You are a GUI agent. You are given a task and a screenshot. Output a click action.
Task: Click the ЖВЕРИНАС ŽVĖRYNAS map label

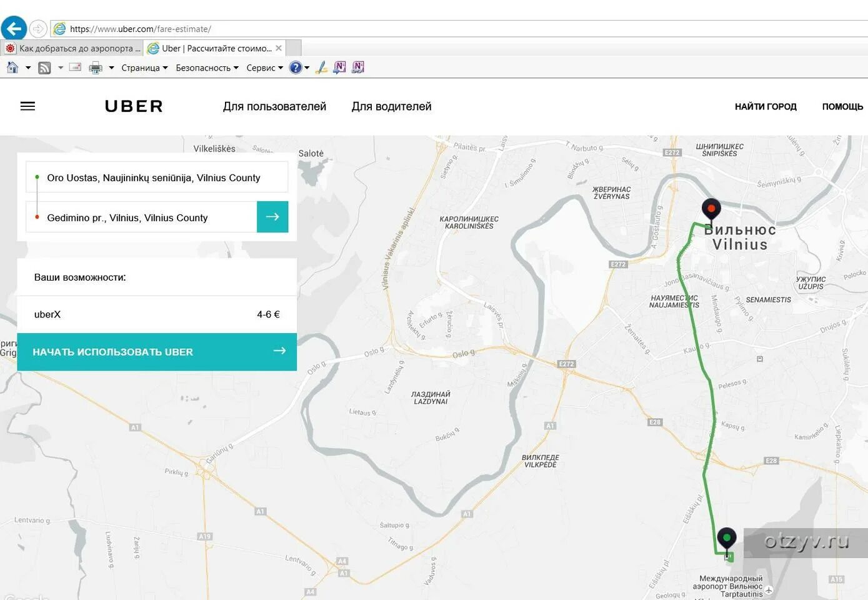612,192
